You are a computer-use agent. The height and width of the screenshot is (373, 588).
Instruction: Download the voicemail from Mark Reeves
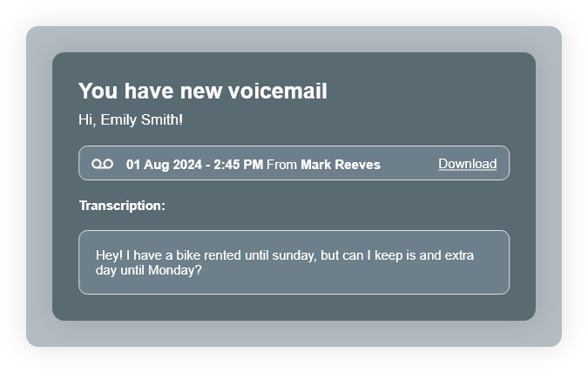[x=467, y=164]
